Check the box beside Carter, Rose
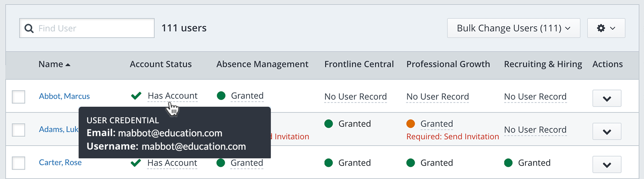 point(18,163)
